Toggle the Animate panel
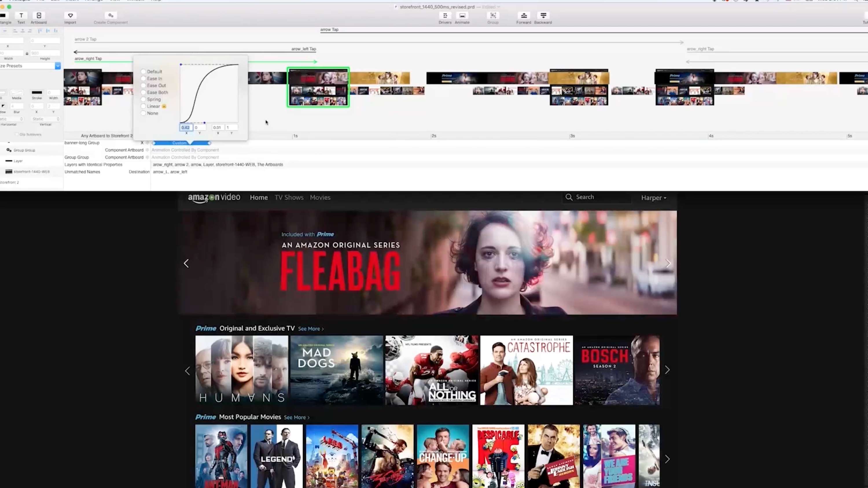868x488 pixels. (x=462, y=16)
